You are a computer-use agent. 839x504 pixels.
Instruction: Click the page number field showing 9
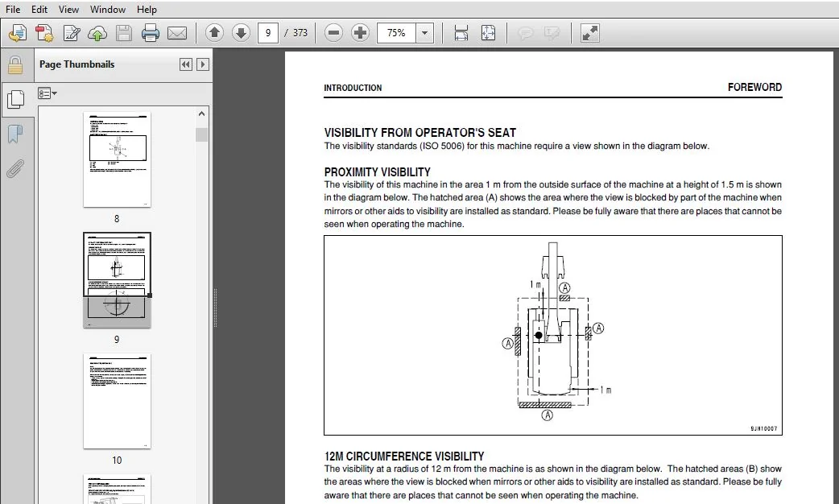[x=268, y=33]
